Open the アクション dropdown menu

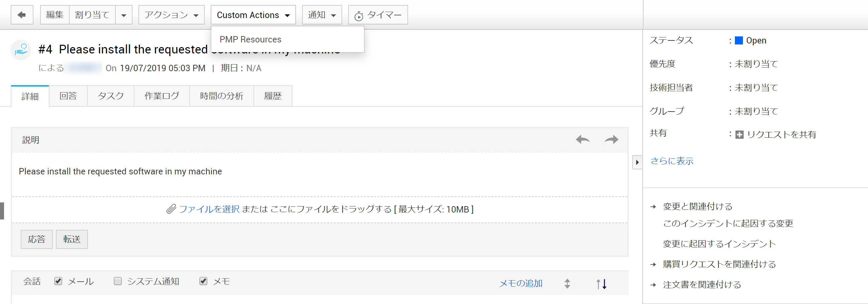(x=171, y=15)
